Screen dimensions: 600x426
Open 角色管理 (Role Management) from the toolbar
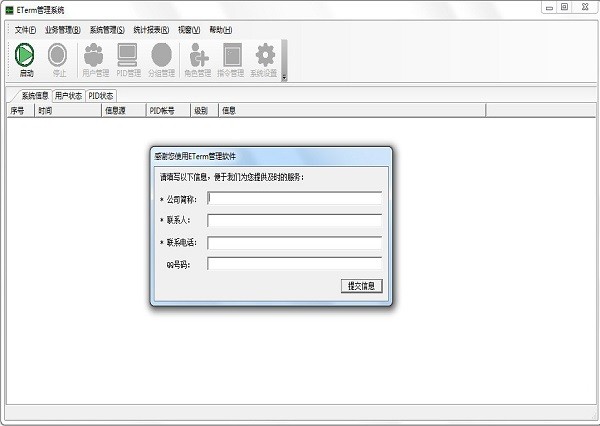[198, 59]
